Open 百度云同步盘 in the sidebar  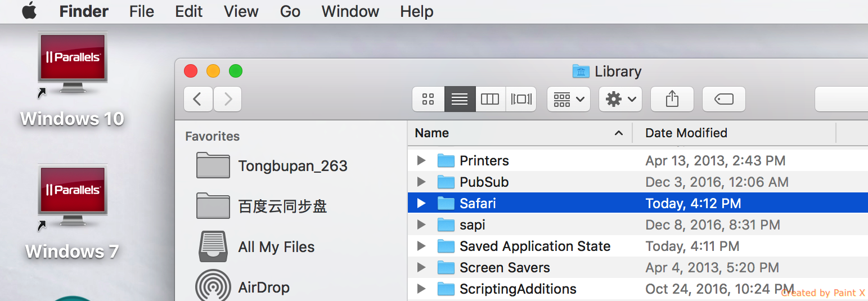click(282, 206)
